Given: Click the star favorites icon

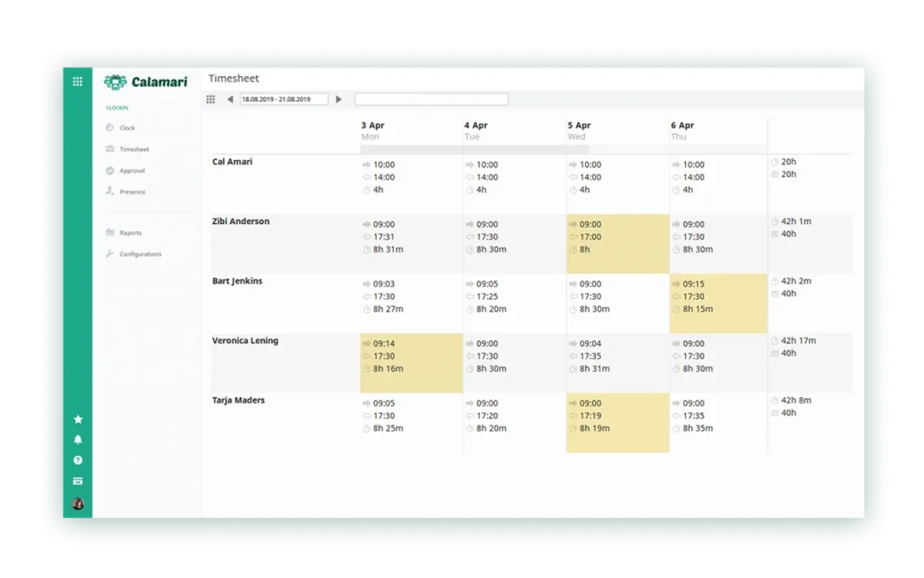Looking at the screenshot, I should (78, 419).
